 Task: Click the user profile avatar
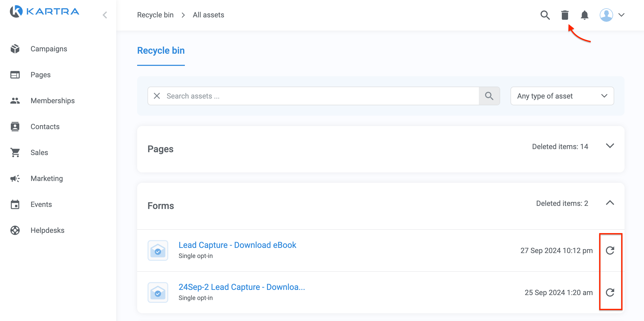[606, 15]
